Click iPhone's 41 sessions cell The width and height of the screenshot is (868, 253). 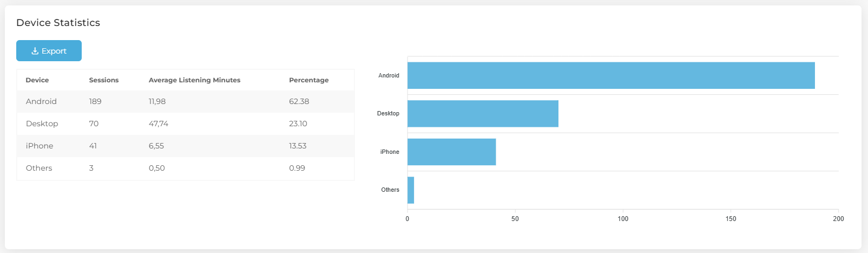93,146
